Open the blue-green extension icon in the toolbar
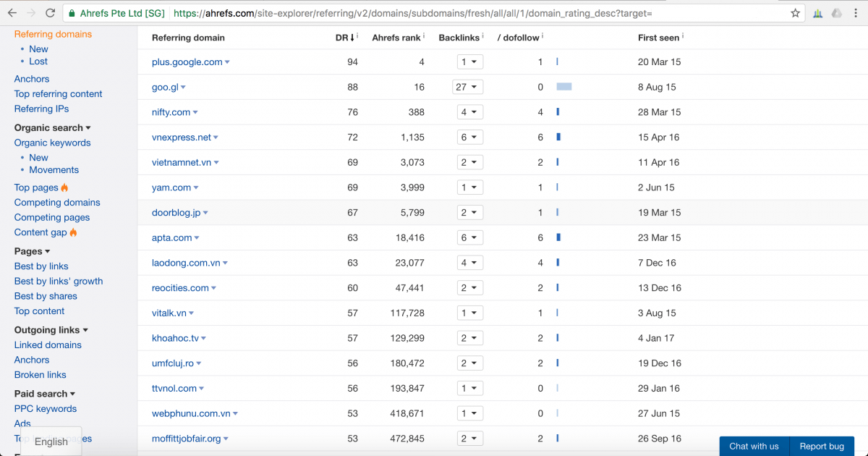The width and height of the screenshot is (868, 456). (817, 13)
